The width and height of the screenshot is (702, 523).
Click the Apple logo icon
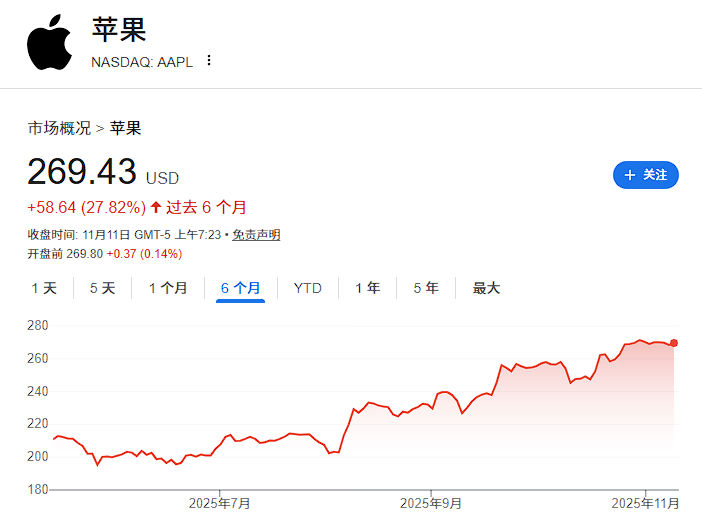pos(50,45)
